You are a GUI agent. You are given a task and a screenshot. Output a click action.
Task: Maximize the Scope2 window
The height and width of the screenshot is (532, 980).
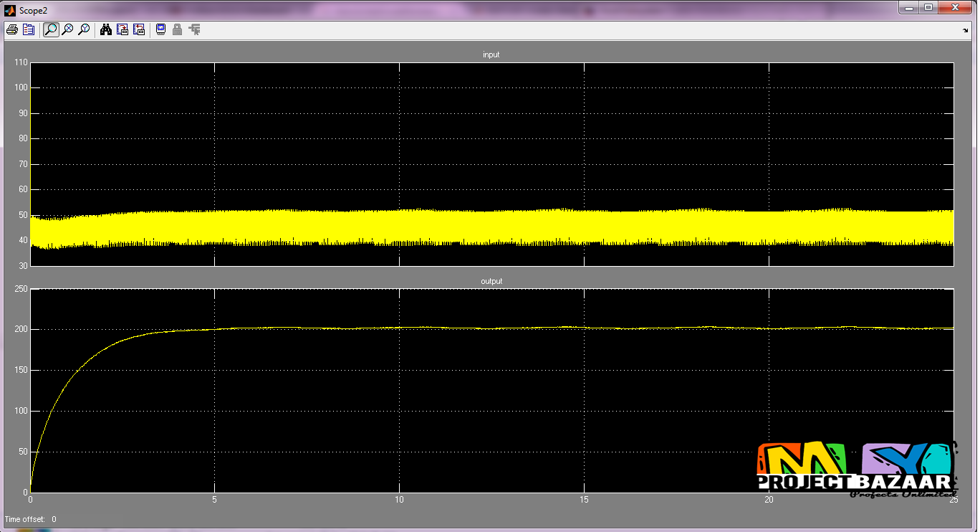pos(928,7)
